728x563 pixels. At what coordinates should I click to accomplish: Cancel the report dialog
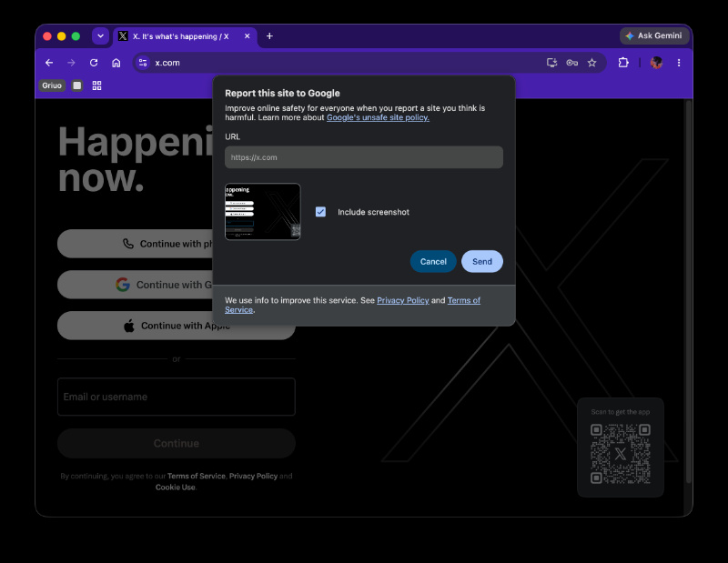(433, 261)
